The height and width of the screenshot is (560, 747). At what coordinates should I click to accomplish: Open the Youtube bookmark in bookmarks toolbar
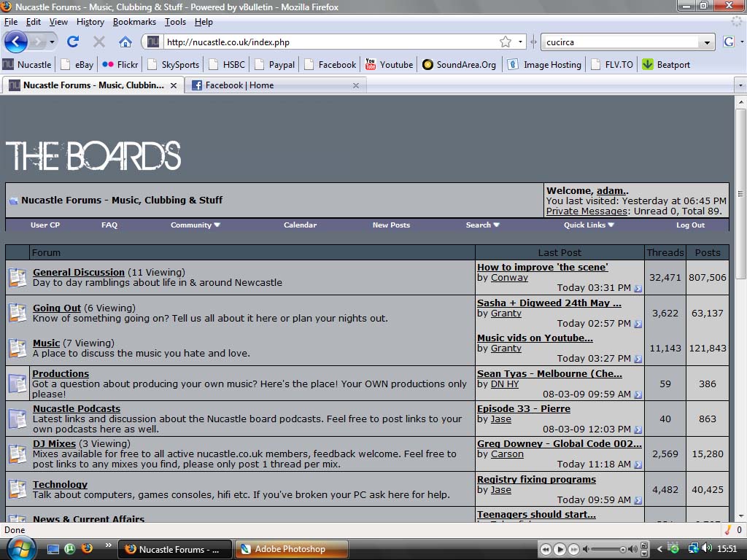pyautogui.click(x=389, y=64)
